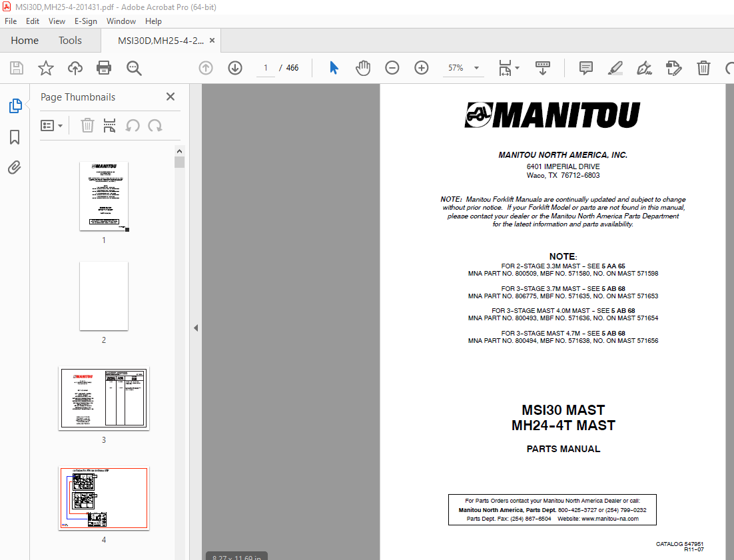Select page 2 blank thumbnail
The height and width of the screenshot is (560, 734).
104,296
